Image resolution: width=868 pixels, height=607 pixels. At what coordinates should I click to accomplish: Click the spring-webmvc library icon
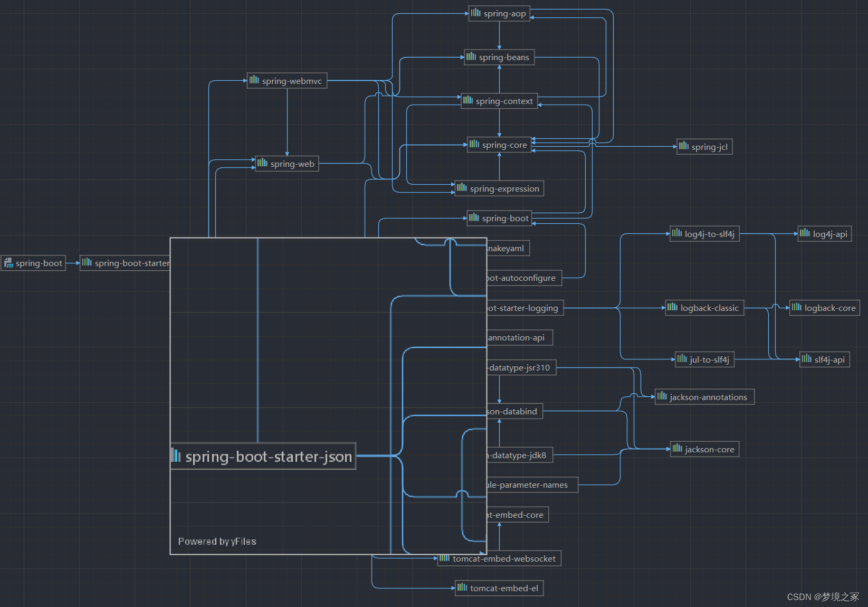pyautogui.click(x=254, y=80)
